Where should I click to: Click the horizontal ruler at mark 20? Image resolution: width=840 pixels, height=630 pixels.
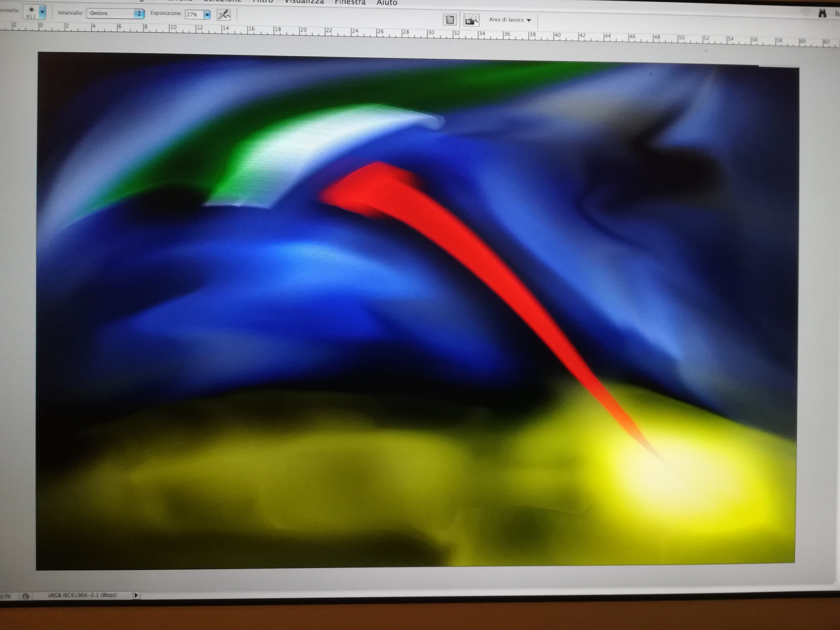pyautogui.click(x=303, y=30)
